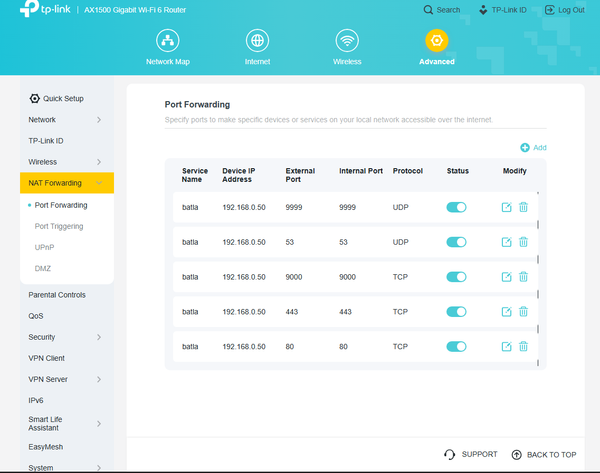
Task: Go BACK TO TOP of page
Action: click(x=544, y=455)
